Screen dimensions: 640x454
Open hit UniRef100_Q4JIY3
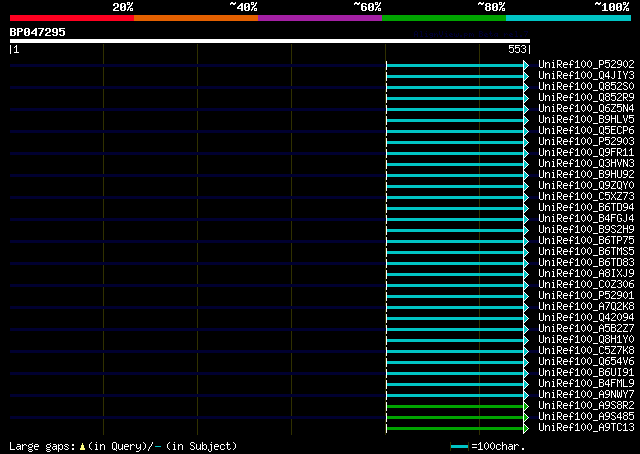pyautogui.click(x=586, y=76)
